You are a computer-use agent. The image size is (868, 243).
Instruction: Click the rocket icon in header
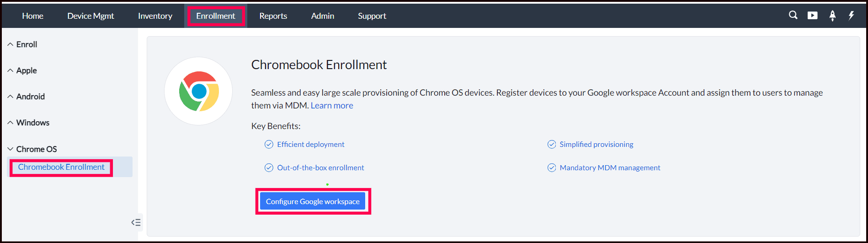832,16
